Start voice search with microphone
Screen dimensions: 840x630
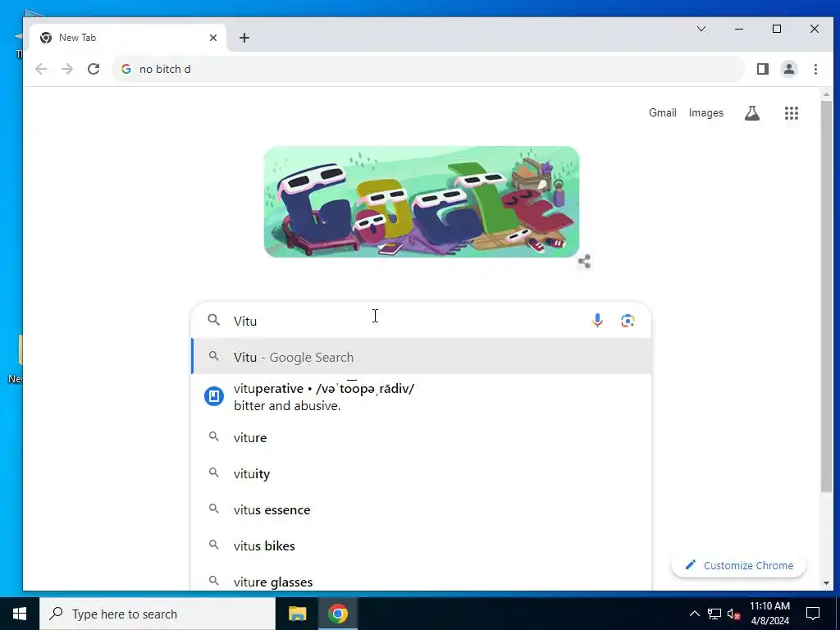(597, 321)
